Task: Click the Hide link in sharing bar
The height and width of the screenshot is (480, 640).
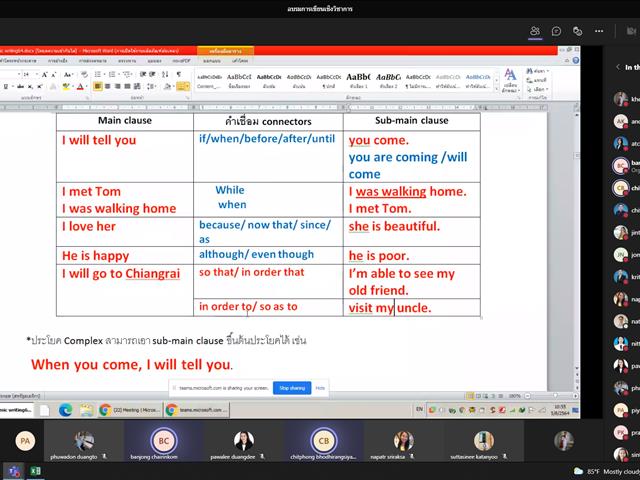Action: [320, 388]
